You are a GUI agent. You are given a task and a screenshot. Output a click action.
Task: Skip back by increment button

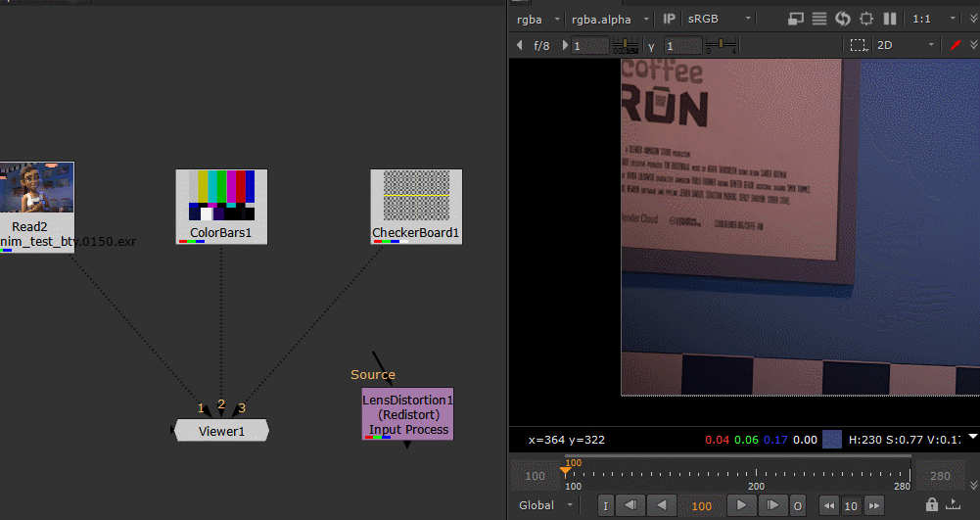tap(829, 505)
